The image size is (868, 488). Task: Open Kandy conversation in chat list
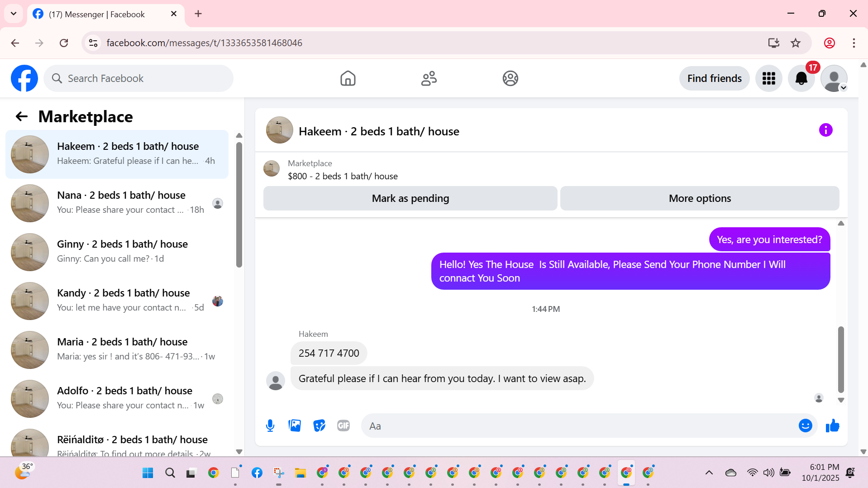click(117, 301)
